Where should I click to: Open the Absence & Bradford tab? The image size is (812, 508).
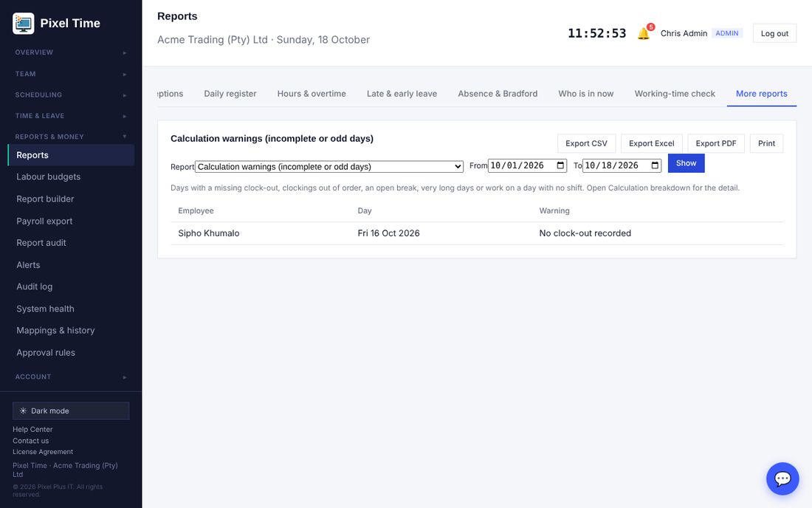point(498,94)
